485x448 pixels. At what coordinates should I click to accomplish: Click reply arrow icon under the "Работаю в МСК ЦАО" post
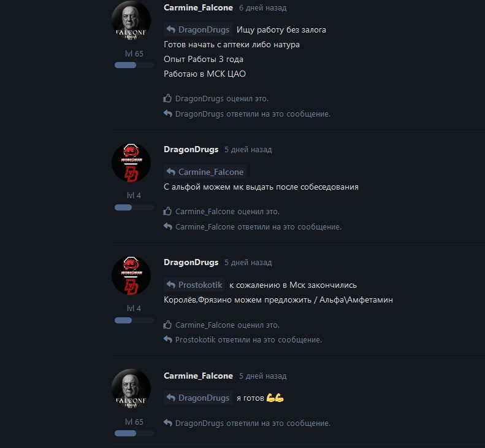pyautogui.click(x=167, y=114)
